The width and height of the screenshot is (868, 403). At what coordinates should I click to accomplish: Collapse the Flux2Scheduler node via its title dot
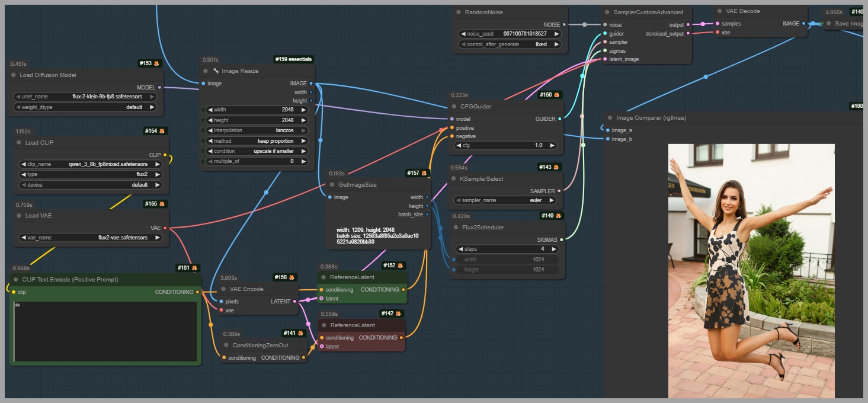tap(456, 228)
